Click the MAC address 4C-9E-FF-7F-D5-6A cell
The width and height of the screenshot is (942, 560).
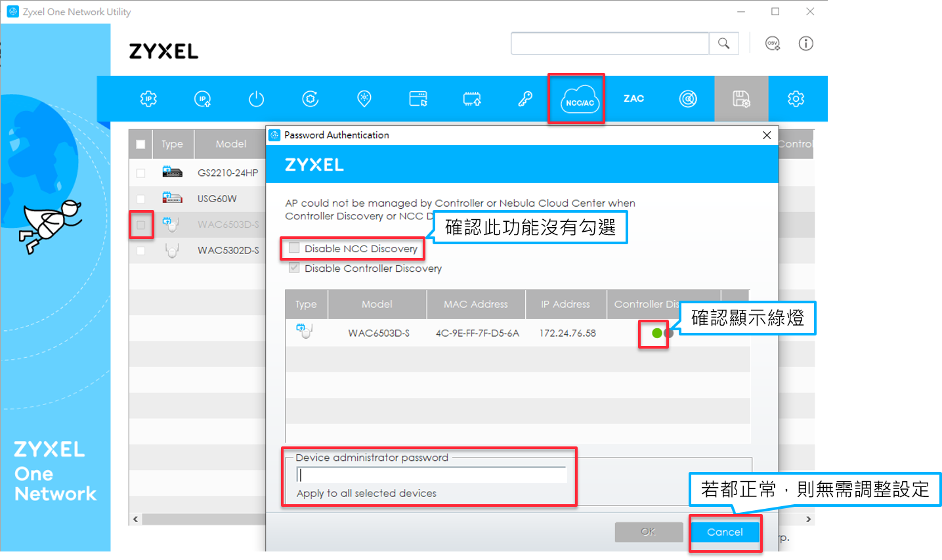477,334
